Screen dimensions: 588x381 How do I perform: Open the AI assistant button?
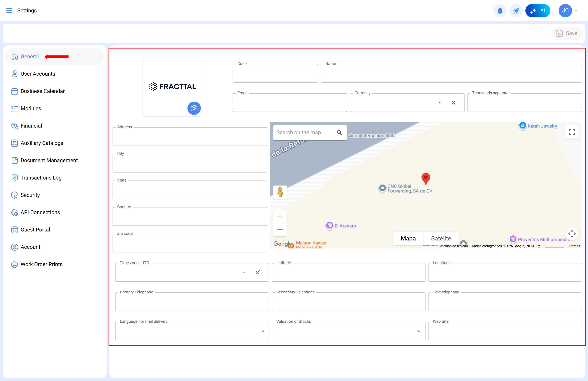538,11
